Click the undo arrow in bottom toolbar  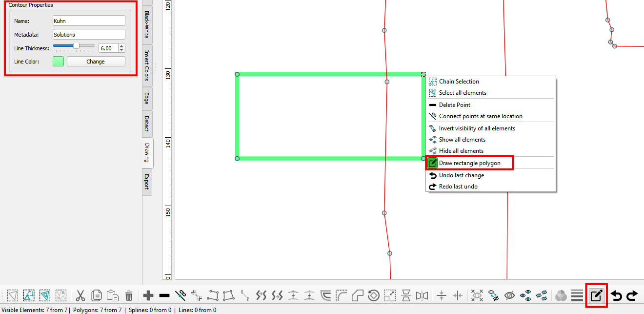(617, 295)
